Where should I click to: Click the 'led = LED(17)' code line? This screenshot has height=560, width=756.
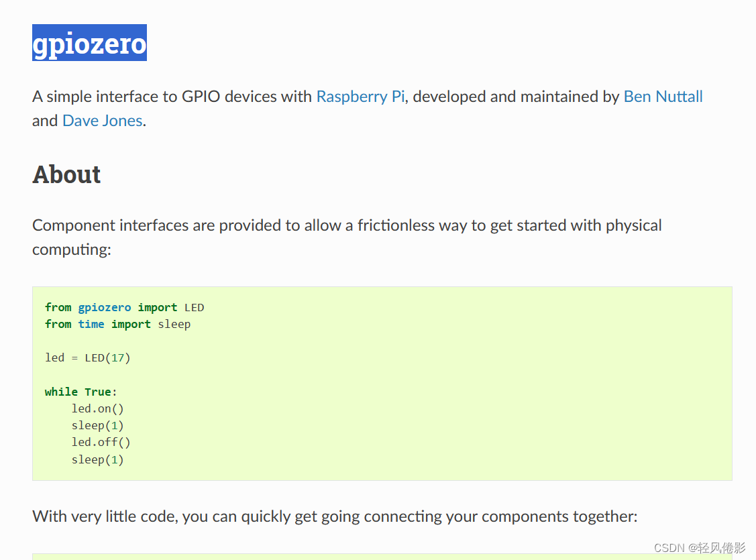click(87, 357)
